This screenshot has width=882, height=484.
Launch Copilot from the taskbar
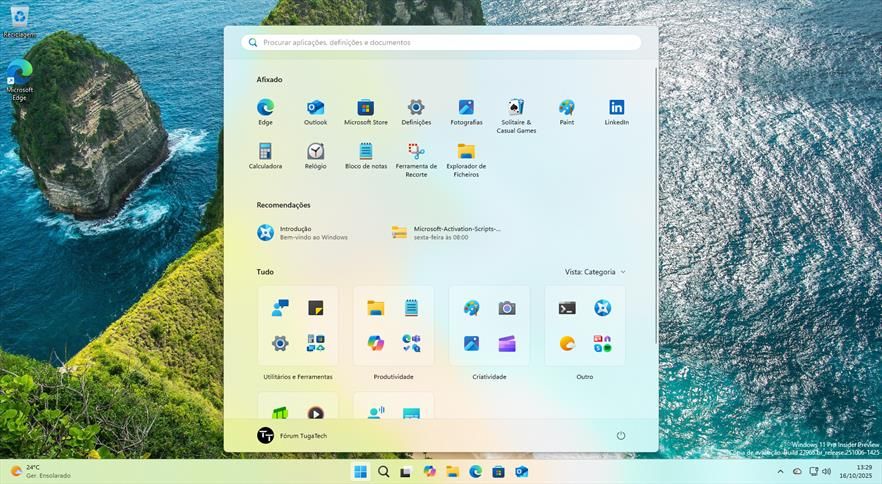click(429, 472)
